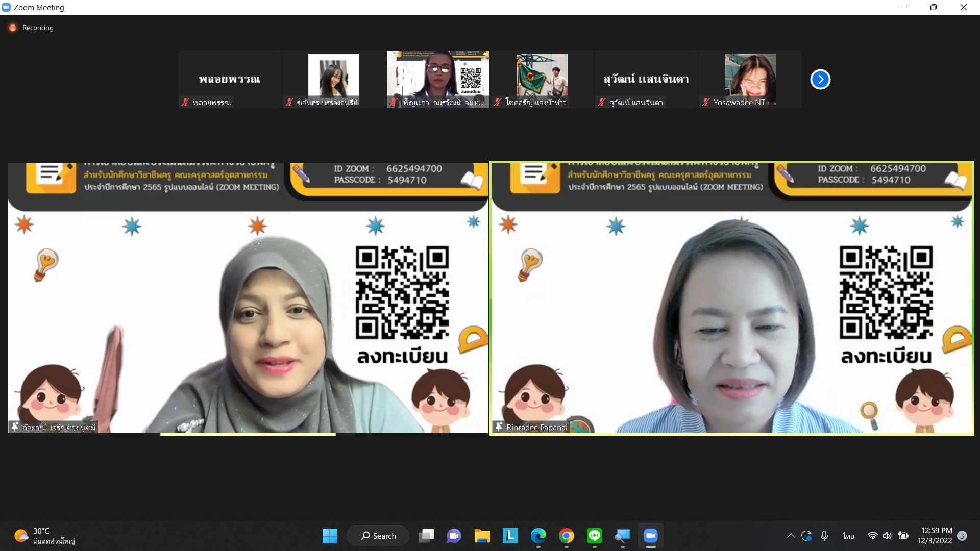Select the ชลันธร participant thumbnail
The height and width of the screenshot is (551, 980).
pyautogui.click(x=334, y=79)
